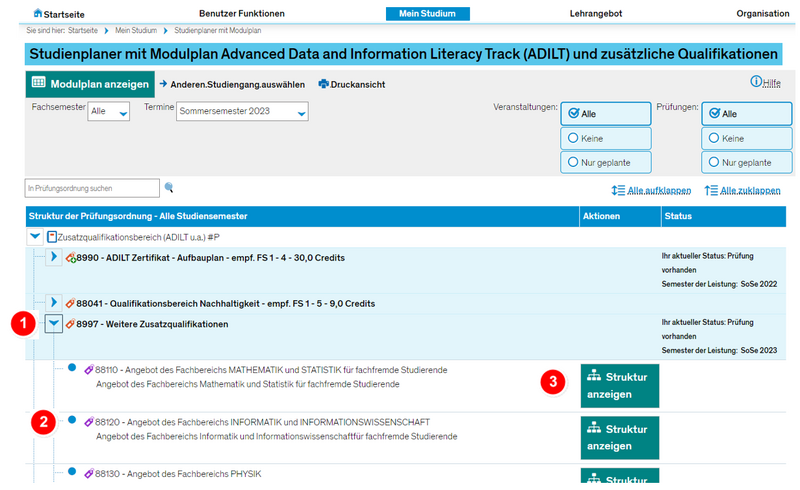The image size is (800, 490).
Task: Select Veranstaltungen option Nur geplante
Action: (606, 162)
